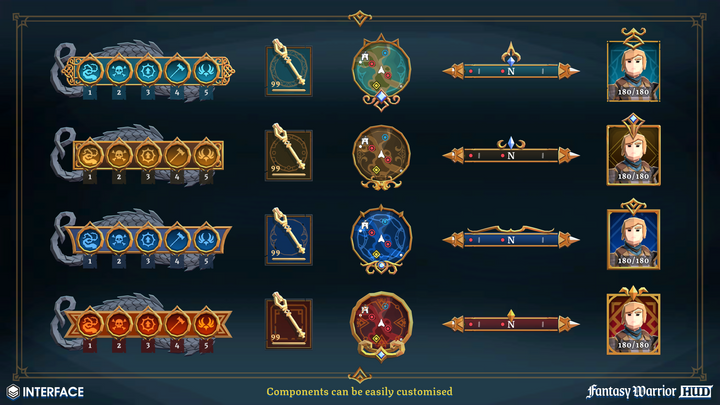Click the left arrow end of gold compass
Viewport: 720px width, 405px height.
pyautogui.click(x=454, y=155)
